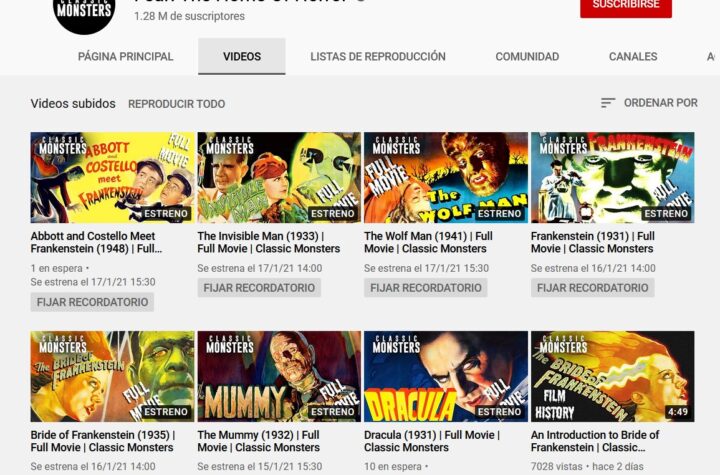Click the sort lines icon beside Ordenar Por
The image size is (720, 475).
(608, 103)
